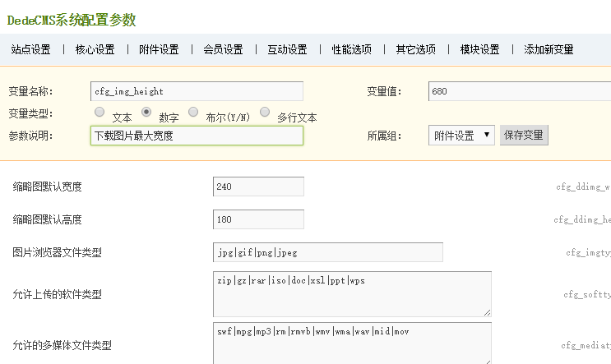Click 允许的多媒体文件类型 textarea
This screenshot has width=611, height=364.
(x=352, y=343)
